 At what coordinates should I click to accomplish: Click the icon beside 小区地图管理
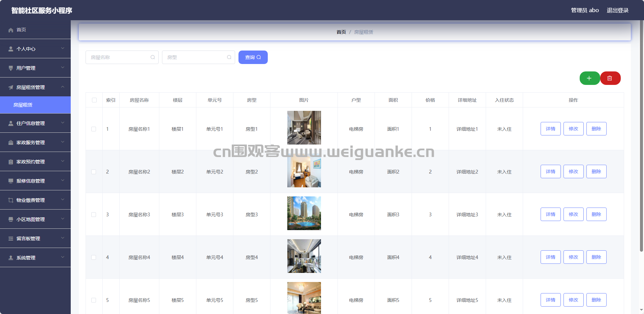tap(11, 219)
